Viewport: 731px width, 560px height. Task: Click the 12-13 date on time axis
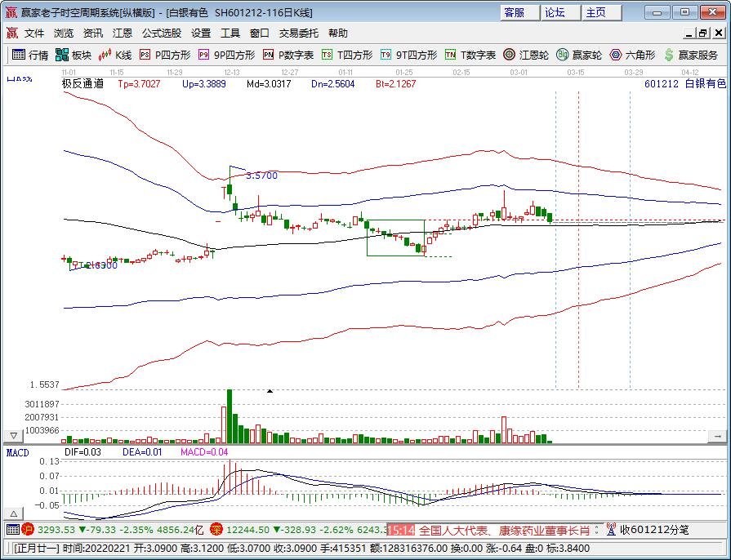point(232,72)
